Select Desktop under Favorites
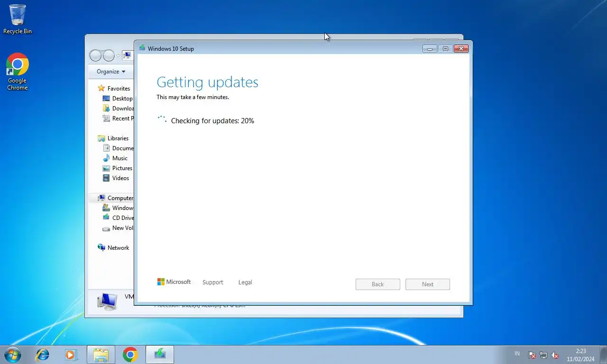607x364 pixels. point(122,99)
